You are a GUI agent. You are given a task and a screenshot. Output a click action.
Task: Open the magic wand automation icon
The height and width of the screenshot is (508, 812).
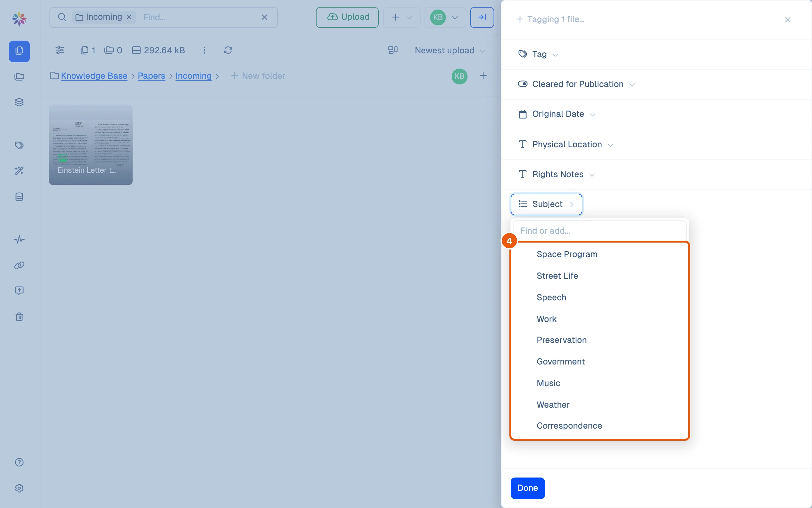click(19, 171)
